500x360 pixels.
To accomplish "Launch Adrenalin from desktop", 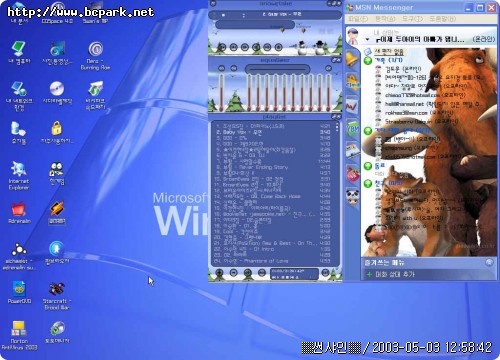I will tap(19, 213).
